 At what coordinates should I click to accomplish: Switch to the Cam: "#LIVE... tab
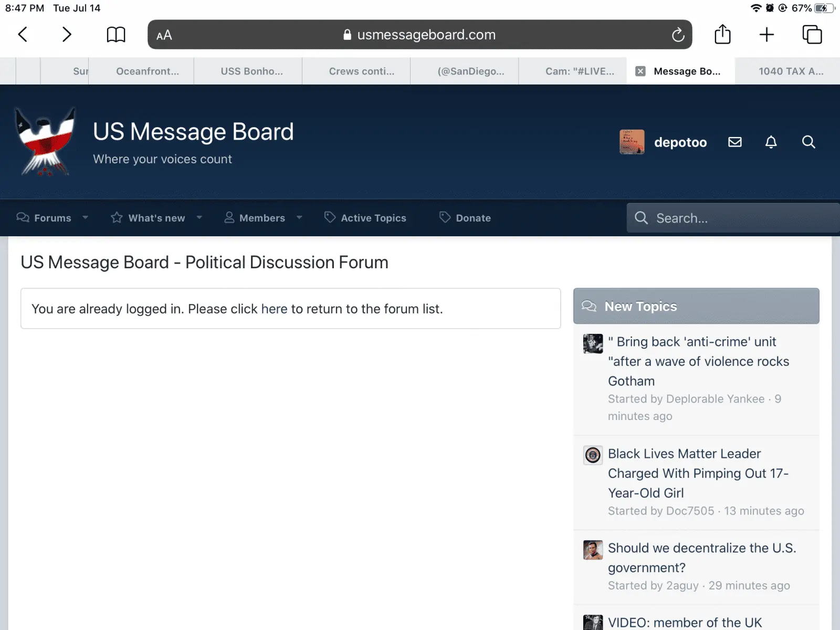(x=573, y=71)
